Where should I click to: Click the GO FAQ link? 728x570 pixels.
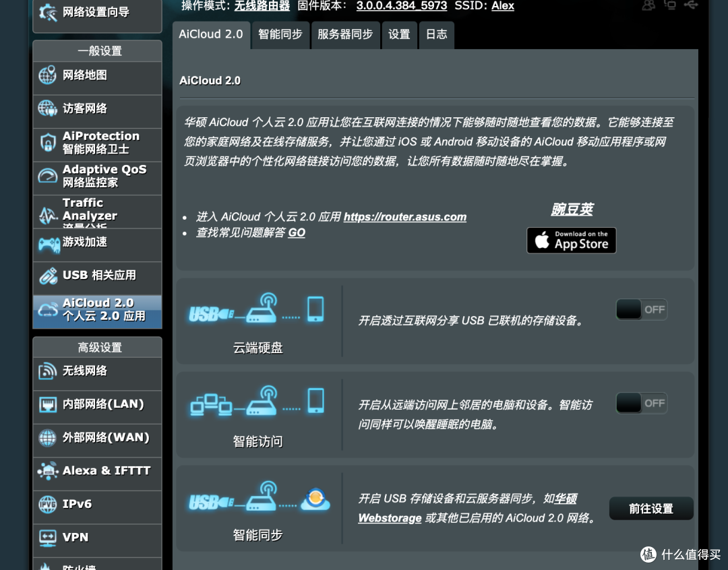point(296,232)
